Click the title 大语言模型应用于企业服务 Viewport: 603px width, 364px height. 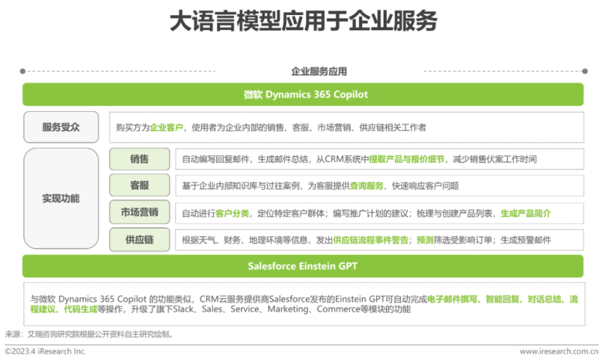point(303,21)
